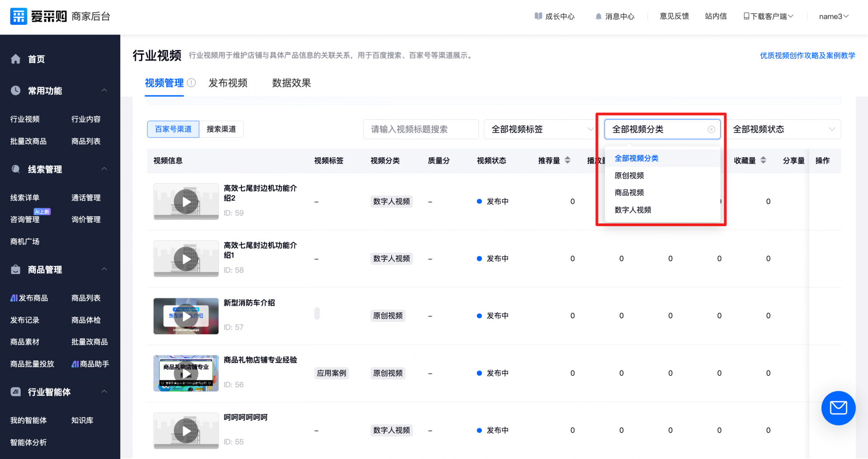Select 百家号渠道 channel toggle
Screen dimensions: 868x459
click(173, 129)
